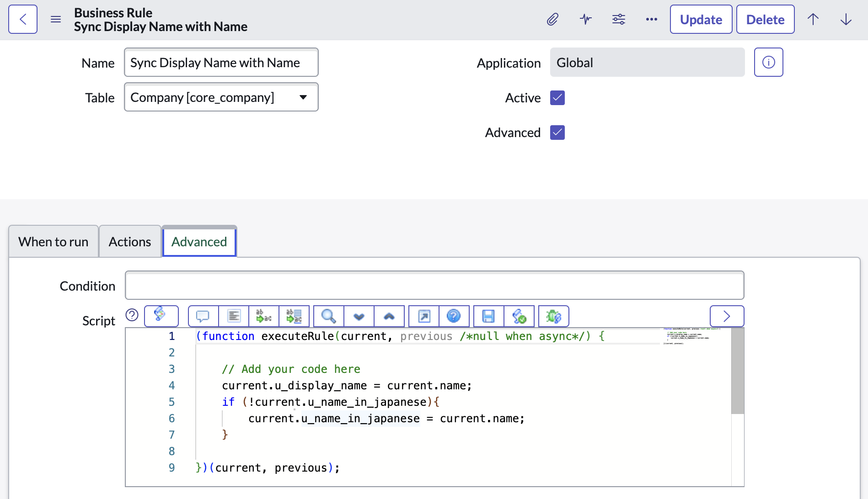Open the activity stream
This screenshot has height=499, width=868.
click(x=585, y=19)
